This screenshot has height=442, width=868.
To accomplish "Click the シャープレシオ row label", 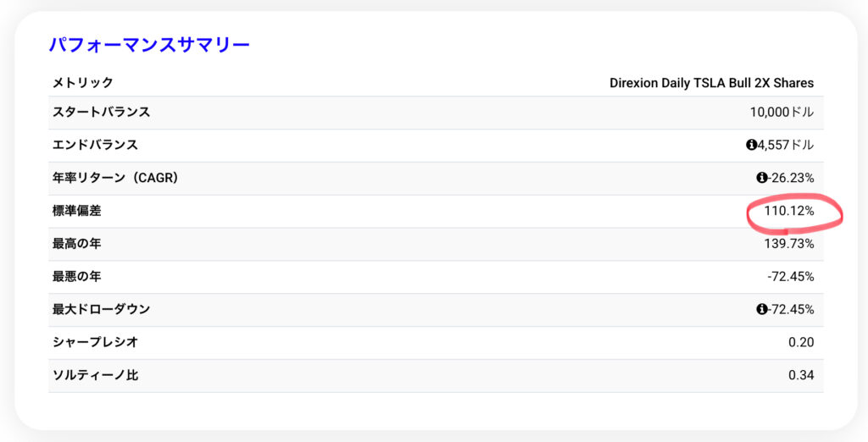I will pos(95,342).
